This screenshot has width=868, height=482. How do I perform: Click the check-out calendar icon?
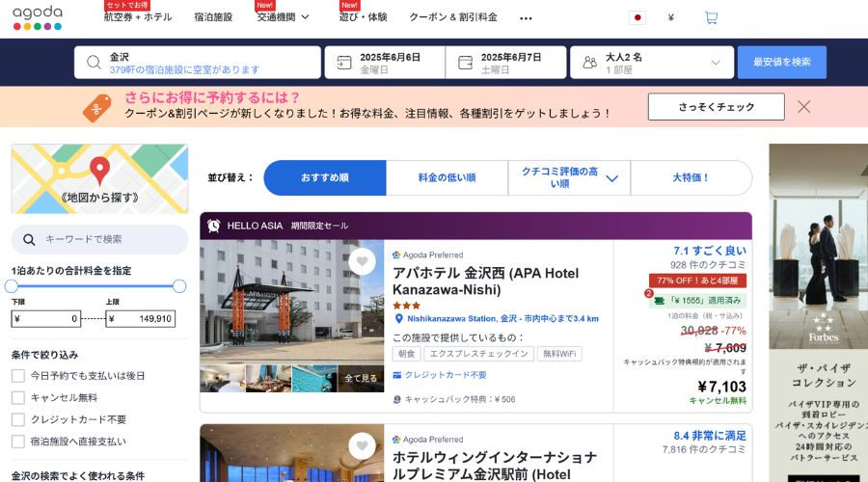pos(465,63)
